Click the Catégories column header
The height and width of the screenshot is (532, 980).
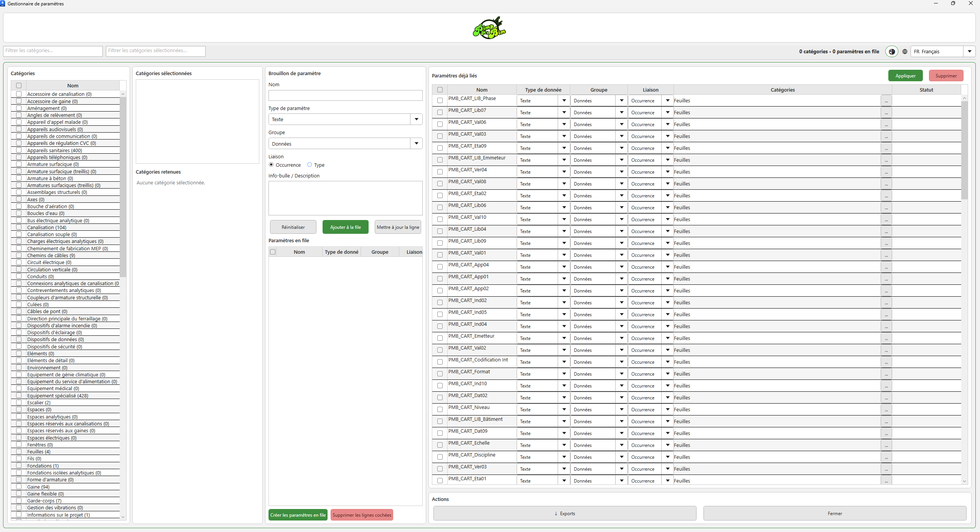pyautogui.click(x=782, y=90)
